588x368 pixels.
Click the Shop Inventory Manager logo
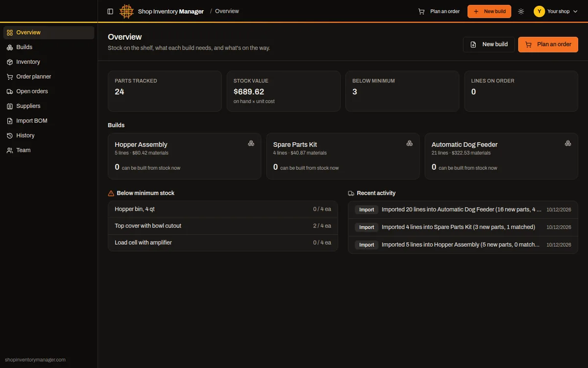coord(126,11)
